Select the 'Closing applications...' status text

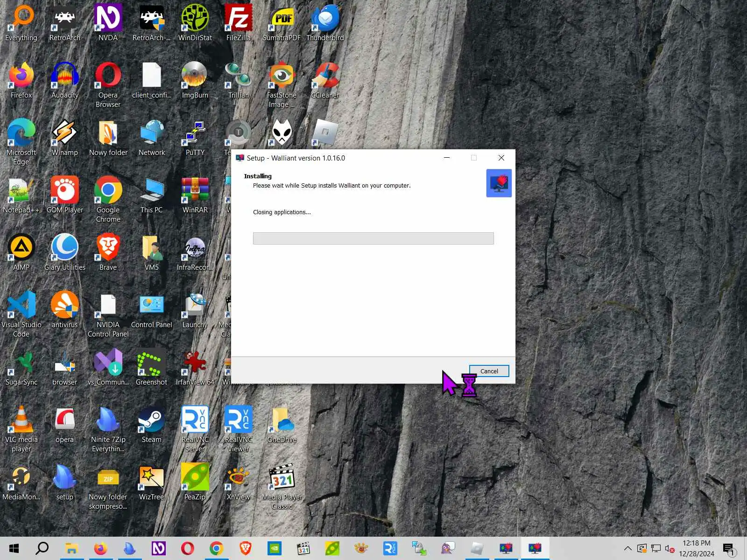tap(282, 212)
